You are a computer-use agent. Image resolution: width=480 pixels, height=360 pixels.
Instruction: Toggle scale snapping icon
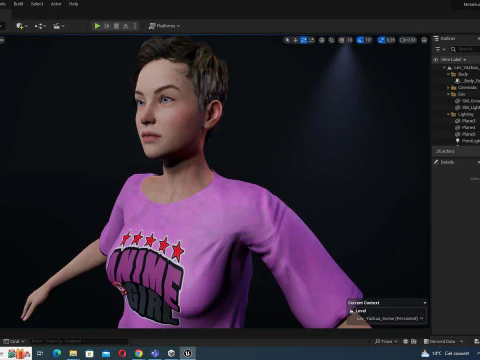[x=381, y=40]
